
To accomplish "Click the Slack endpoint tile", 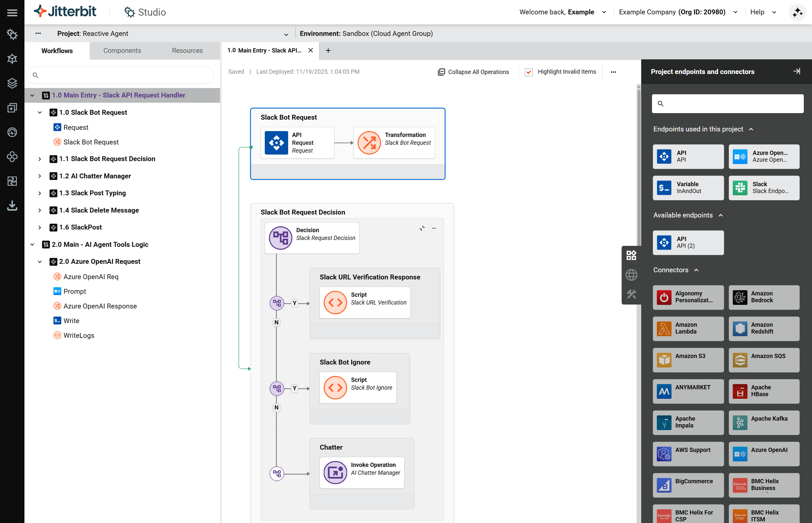I will (764, 187).
